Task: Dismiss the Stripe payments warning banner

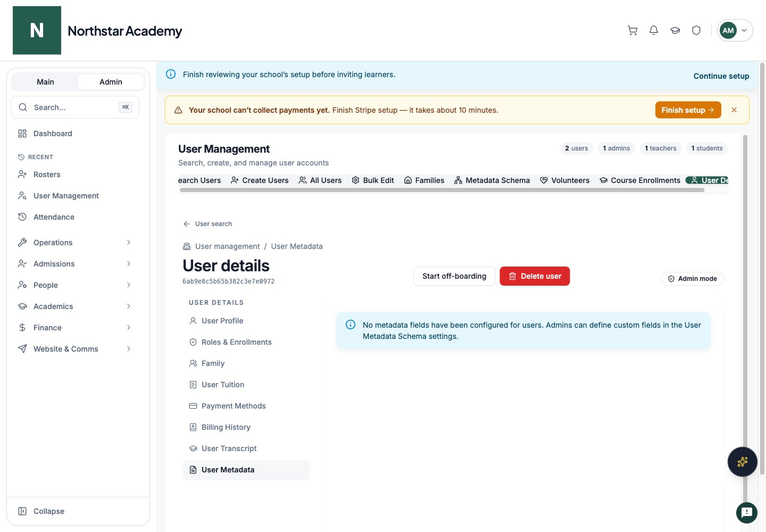Action: tap(734, 110)
